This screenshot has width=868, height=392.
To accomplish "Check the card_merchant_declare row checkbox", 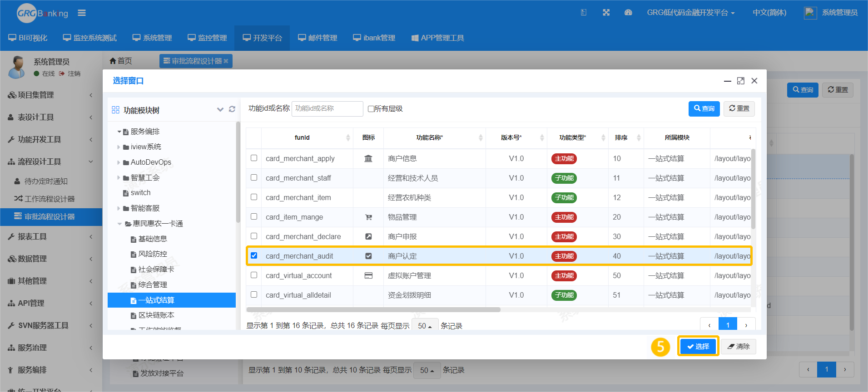I will [x=254, y=236].
